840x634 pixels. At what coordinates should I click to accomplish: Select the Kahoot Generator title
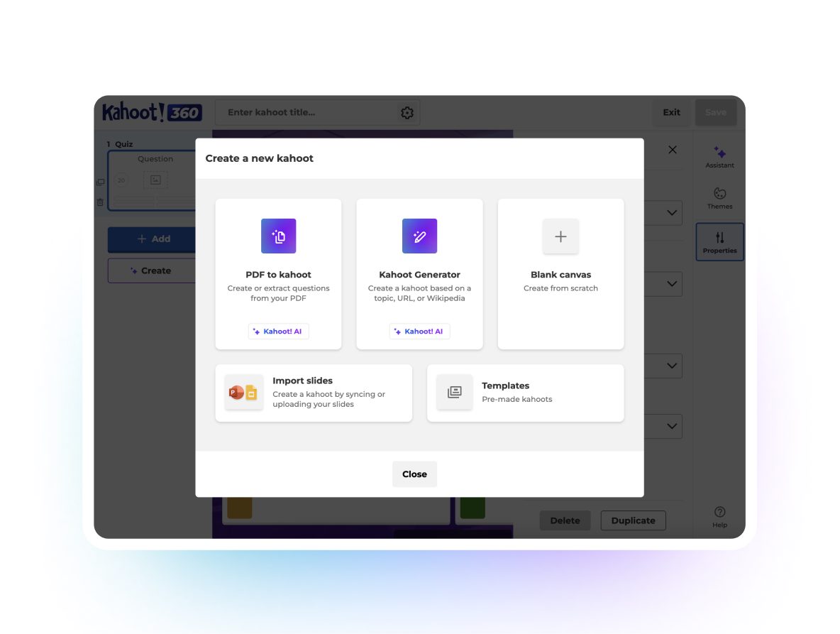pyautogui.click(x=419, y=274)
